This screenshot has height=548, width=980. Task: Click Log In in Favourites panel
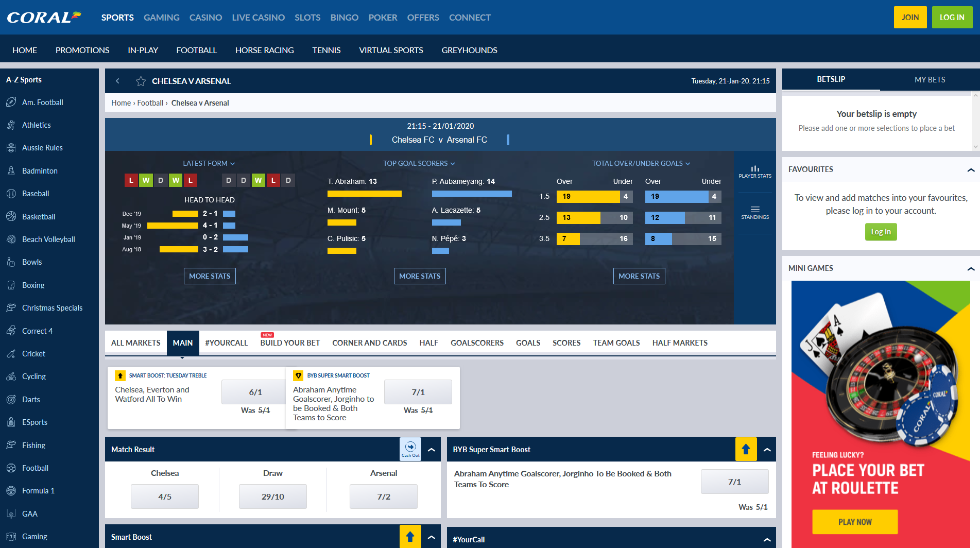[x=881, y=232]
